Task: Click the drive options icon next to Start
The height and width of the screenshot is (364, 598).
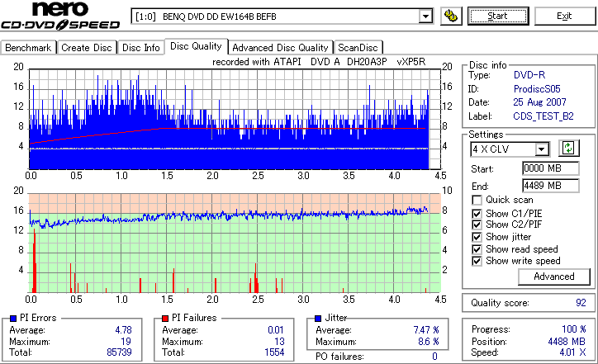Action: click(x=451, y=16)
